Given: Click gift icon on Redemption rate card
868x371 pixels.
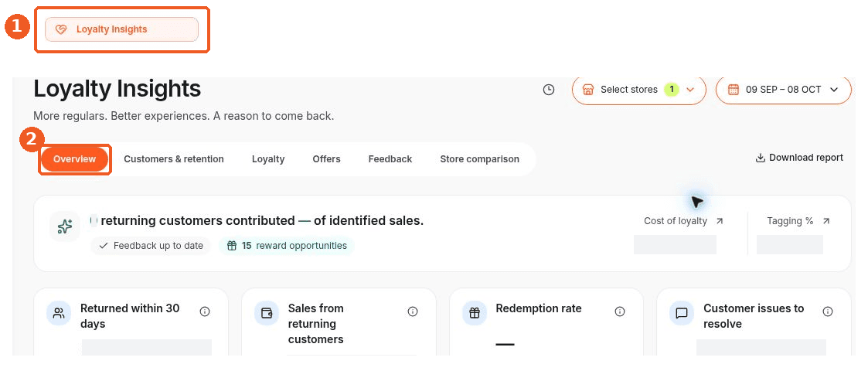Looking at the screenshot, I should click(475, 313).
